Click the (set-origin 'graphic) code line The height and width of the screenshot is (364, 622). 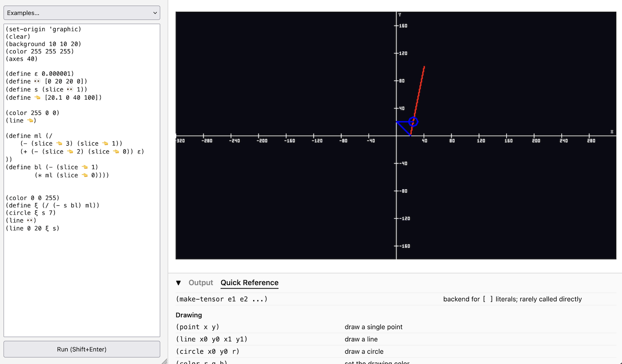coord(44,29)
